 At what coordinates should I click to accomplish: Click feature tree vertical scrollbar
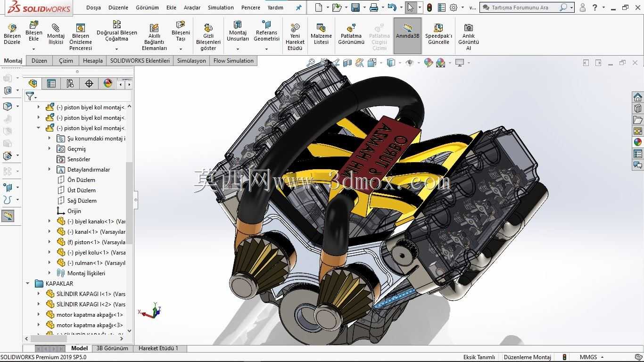click(x=129, y=203)
